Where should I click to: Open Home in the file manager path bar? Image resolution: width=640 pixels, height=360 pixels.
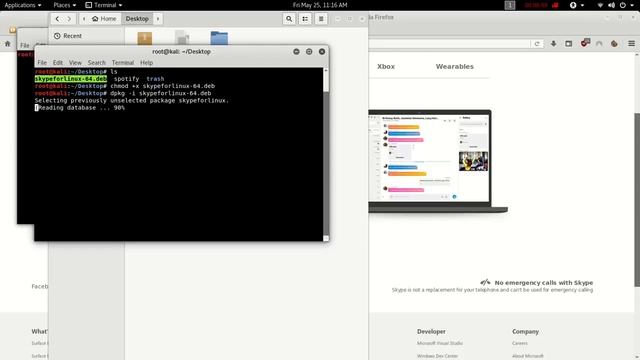coord(104,19)
